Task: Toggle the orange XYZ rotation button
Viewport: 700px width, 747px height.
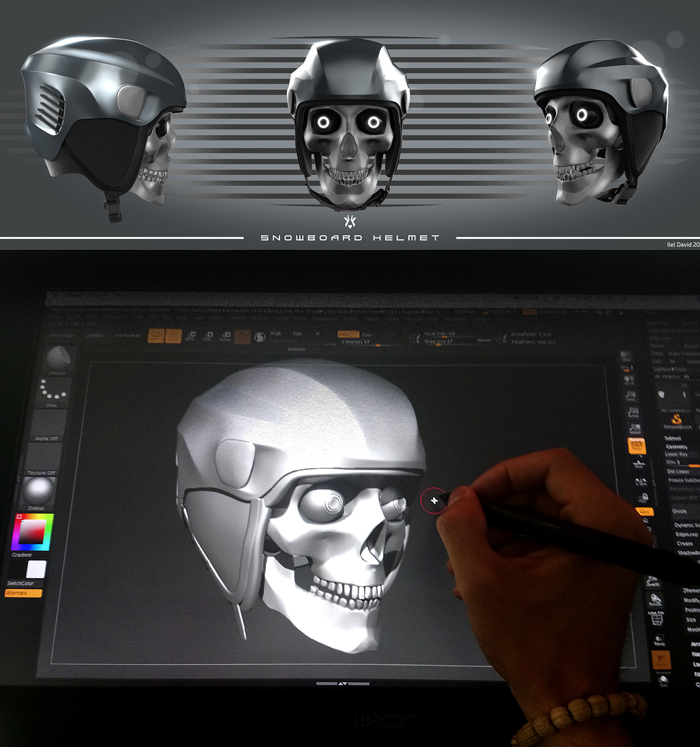Action: pyautogui.click(x=645, y=511)
